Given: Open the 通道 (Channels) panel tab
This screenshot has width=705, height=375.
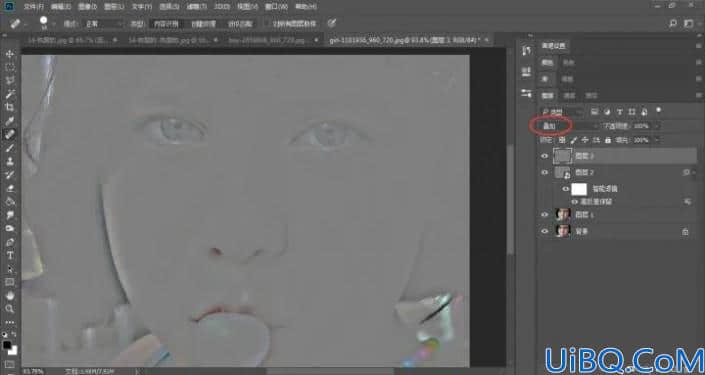Looking at the screenshot, I should [569, 95].
